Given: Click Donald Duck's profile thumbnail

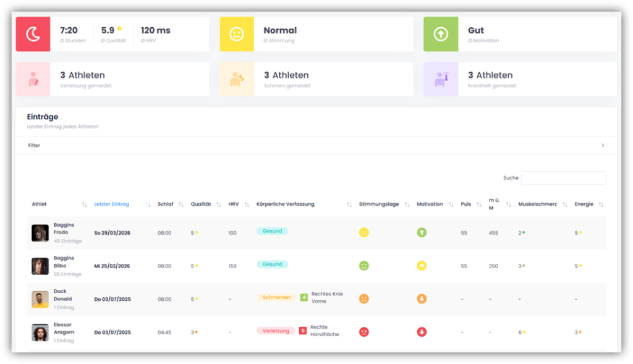Looking at the screenshot, I should [40, 299].
